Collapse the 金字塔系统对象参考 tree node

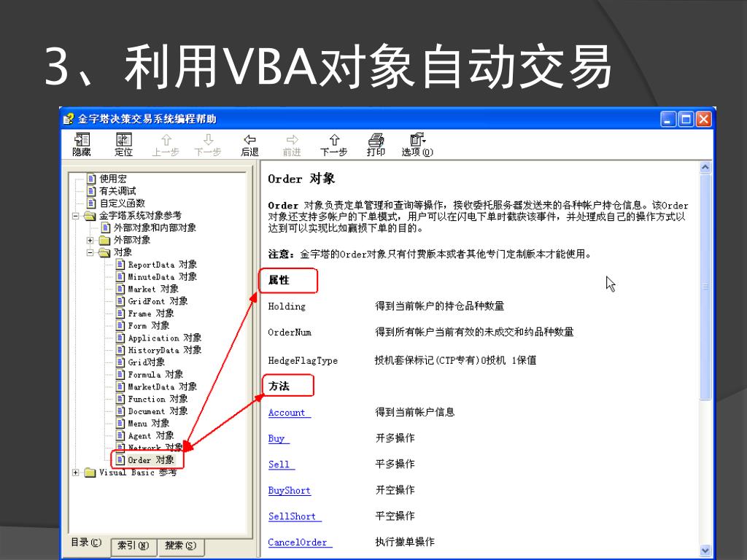pos(75,216)
